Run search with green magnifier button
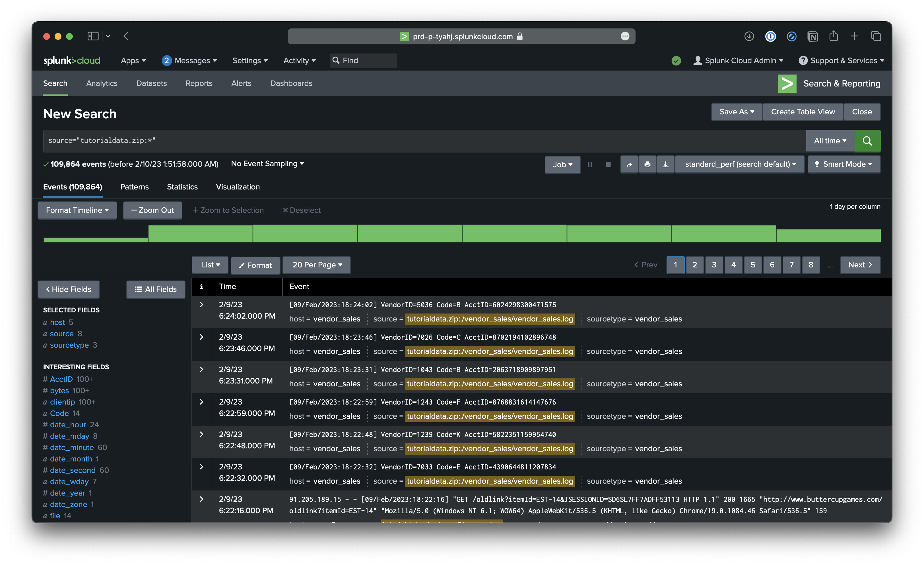Image resolution: width=924 pixels, height=565 pixels. click(867, 141)
